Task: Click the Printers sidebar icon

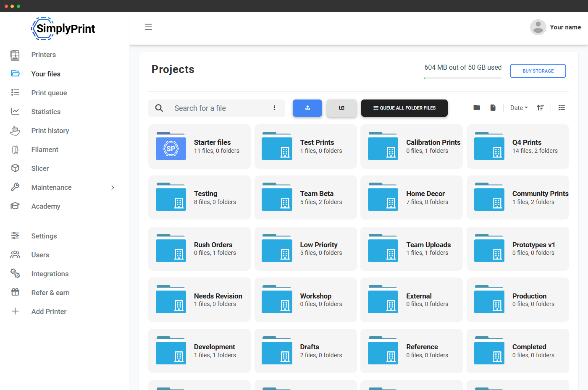Action: pyautogui.click(x=15, y=55)
